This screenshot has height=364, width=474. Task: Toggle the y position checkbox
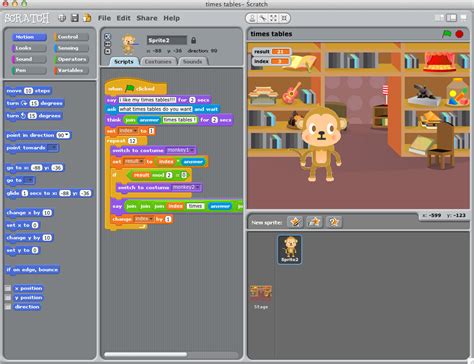point(8,298)
